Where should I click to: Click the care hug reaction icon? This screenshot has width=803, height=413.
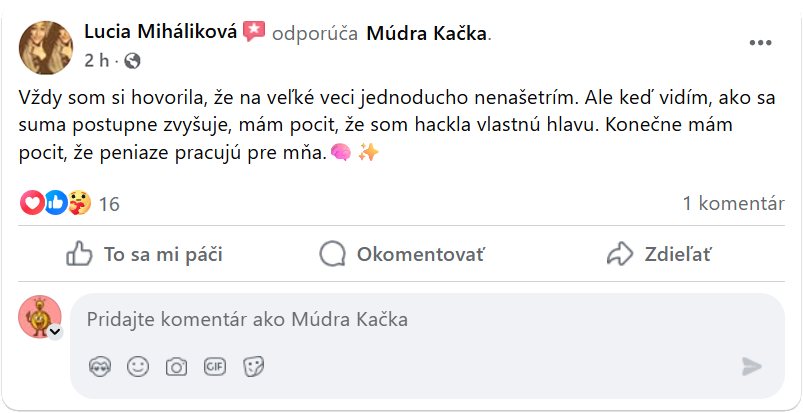pyautogui.click(x=79, y=203)
